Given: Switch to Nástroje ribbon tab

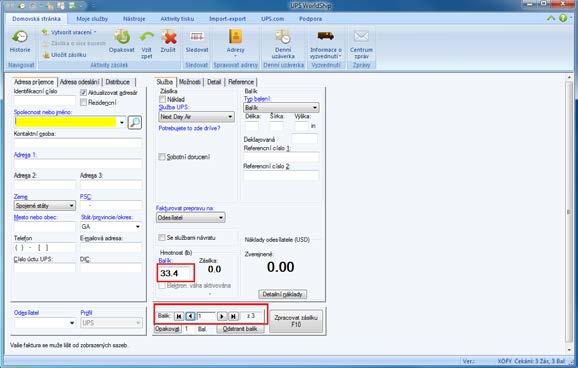Looking at the screenshot, I should [134, 18].
